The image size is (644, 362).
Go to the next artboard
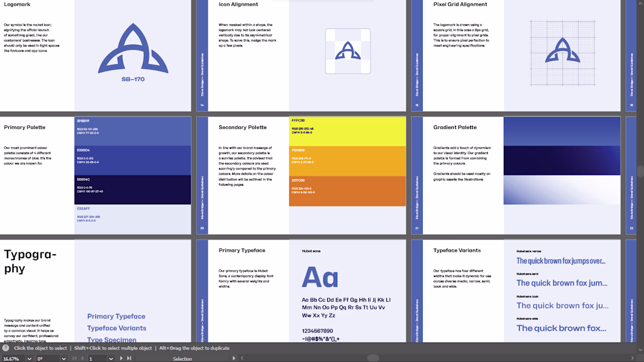pyautogui.click(x=121, y=358)
